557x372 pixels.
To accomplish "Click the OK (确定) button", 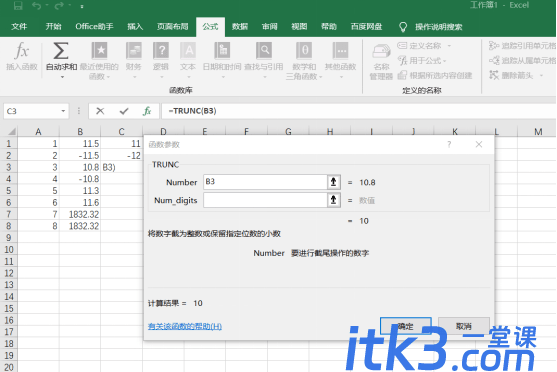I will point(406,326).
